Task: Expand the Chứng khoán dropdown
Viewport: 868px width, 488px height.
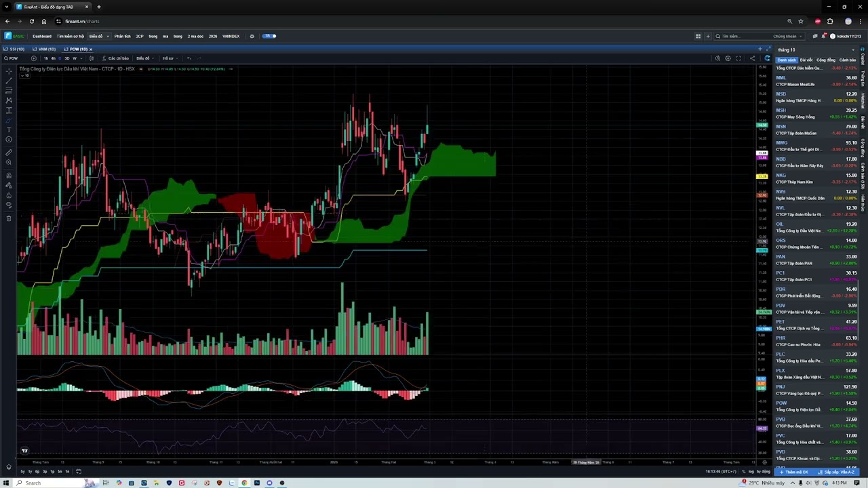Action: coord(787,36)
